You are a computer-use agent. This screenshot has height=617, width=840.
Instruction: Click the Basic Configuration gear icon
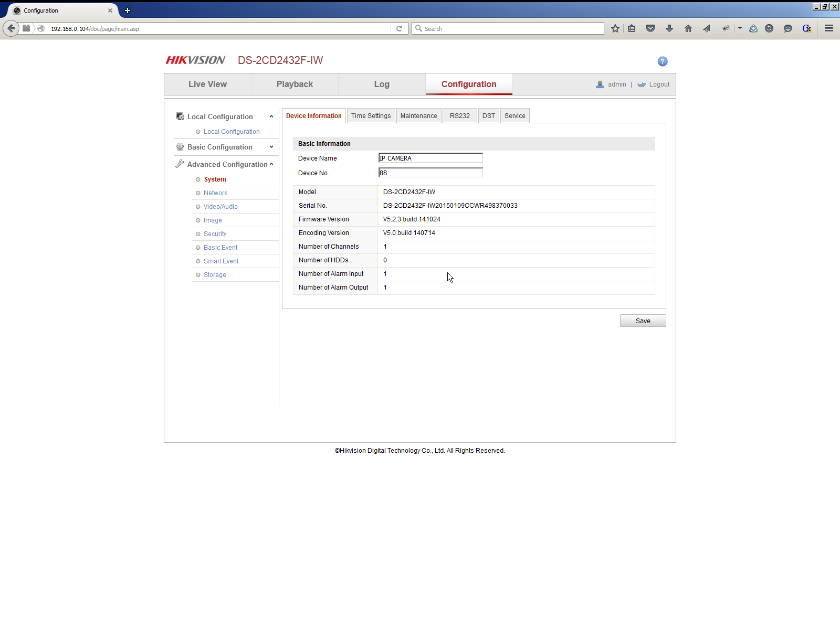(180, 147)
